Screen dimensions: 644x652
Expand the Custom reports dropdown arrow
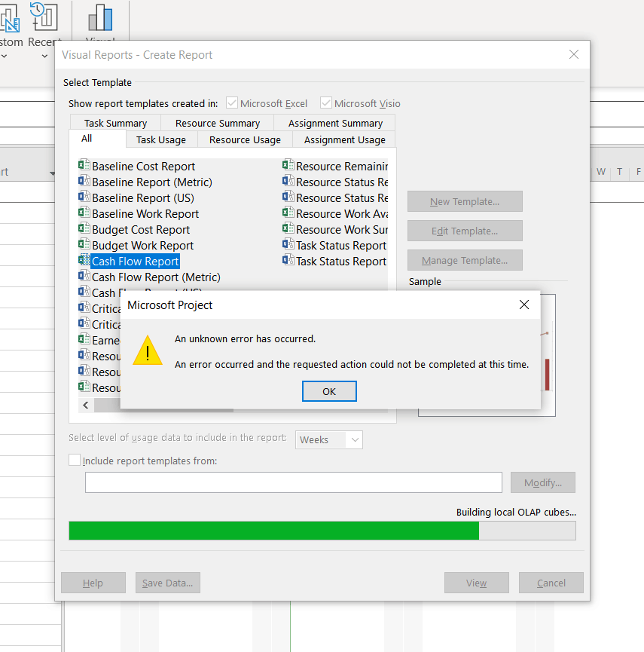[x=4, y=56]
